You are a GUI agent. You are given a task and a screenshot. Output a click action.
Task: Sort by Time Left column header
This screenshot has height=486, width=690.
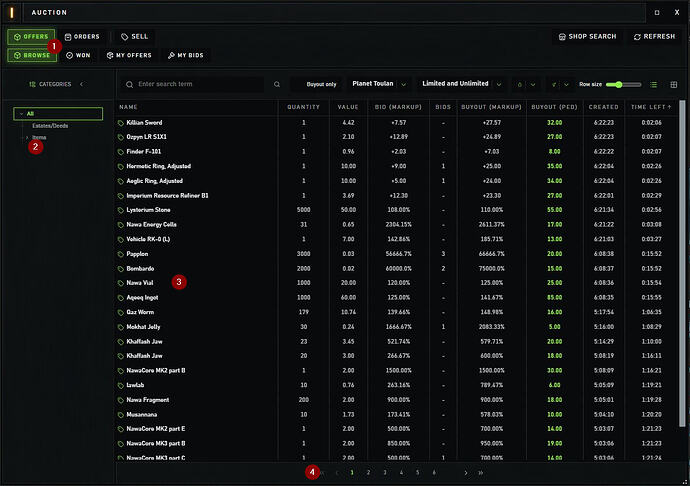(x=651, y=107)
